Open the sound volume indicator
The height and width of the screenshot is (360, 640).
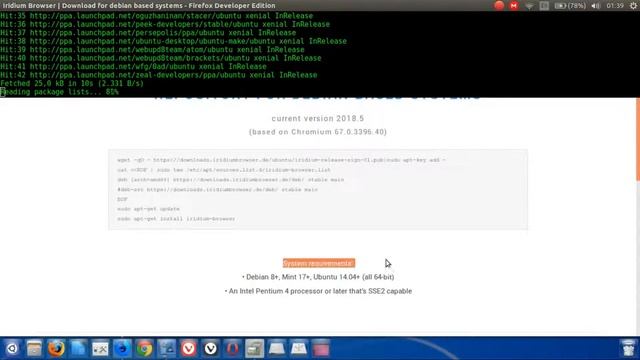(x=596, y=6)
